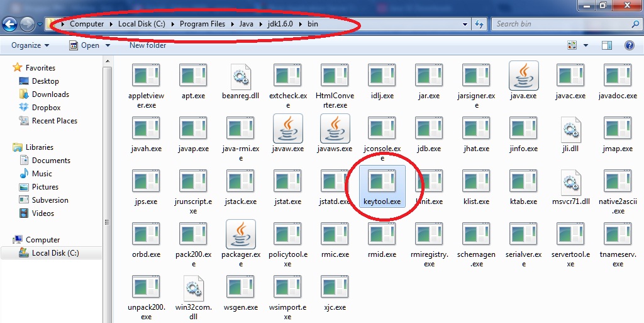
Task: Select the rmiregistry.exe file
Action: coord(429,244)
